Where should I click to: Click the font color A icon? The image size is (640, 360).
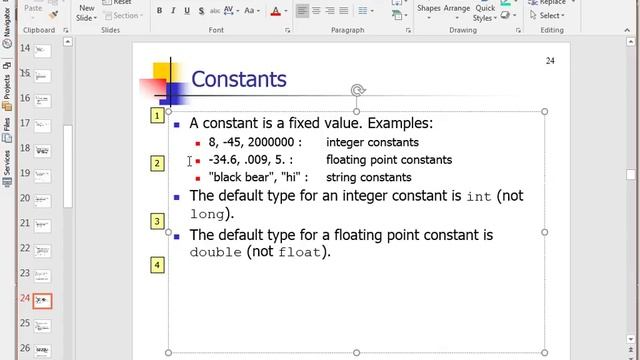(x=276, y=11)
